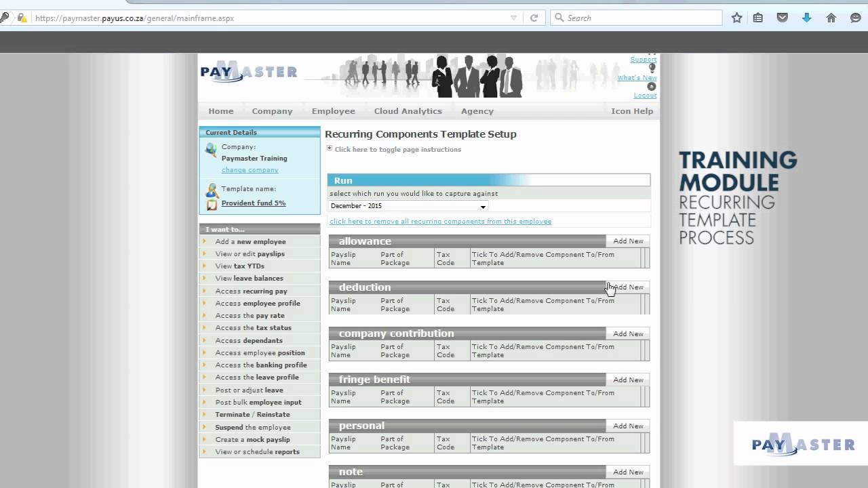This screenshot has width=868, height=488.
Task: Select View tax YTDs
Action: click(x=239, y=266)
